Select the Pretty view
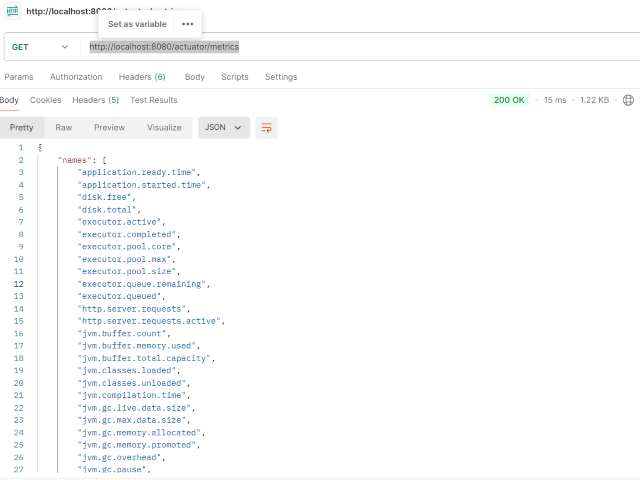 (x=22, y=128)
